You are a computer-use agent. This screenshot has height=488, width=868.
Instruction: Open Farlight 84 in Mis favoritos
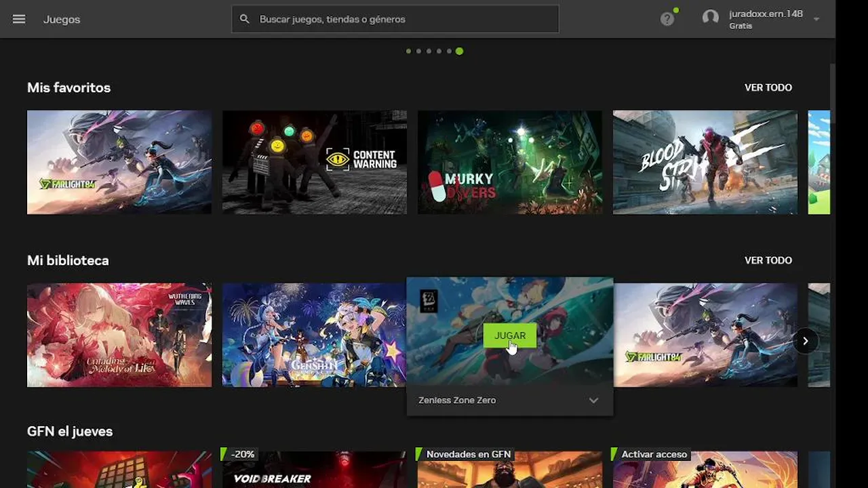click(x=119, y=162)
